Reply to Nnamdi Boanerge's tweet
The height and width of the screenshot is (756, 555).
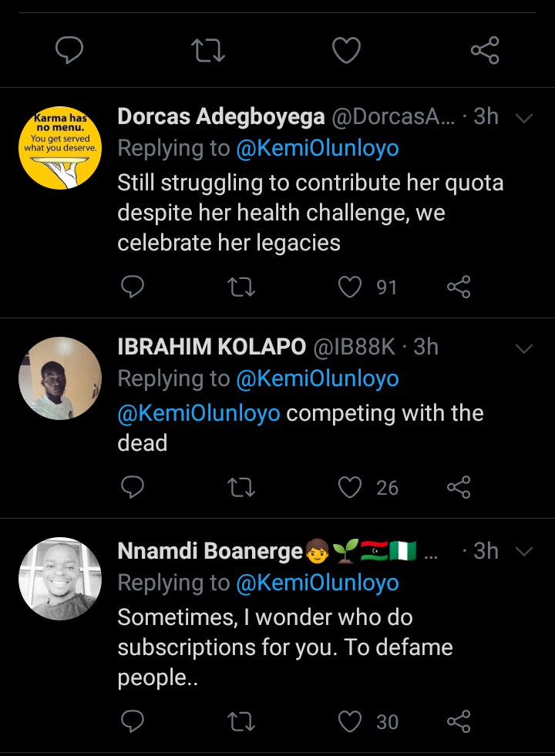pos(133,721)
